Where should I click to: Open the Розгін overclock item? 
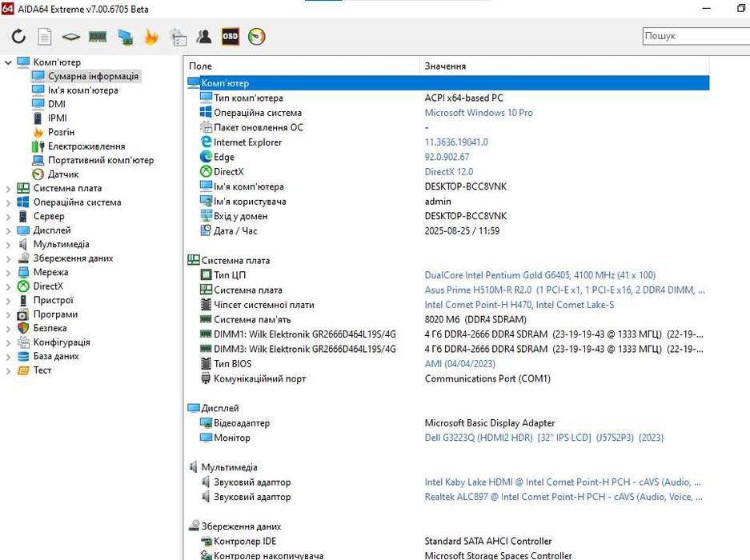pyautogui.click(x=61, y=132)
